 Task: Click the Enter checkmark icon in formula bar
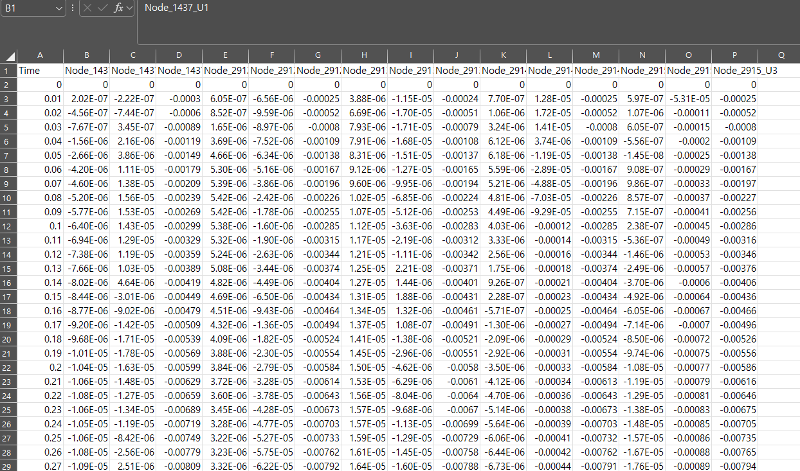tap(103, 8)
